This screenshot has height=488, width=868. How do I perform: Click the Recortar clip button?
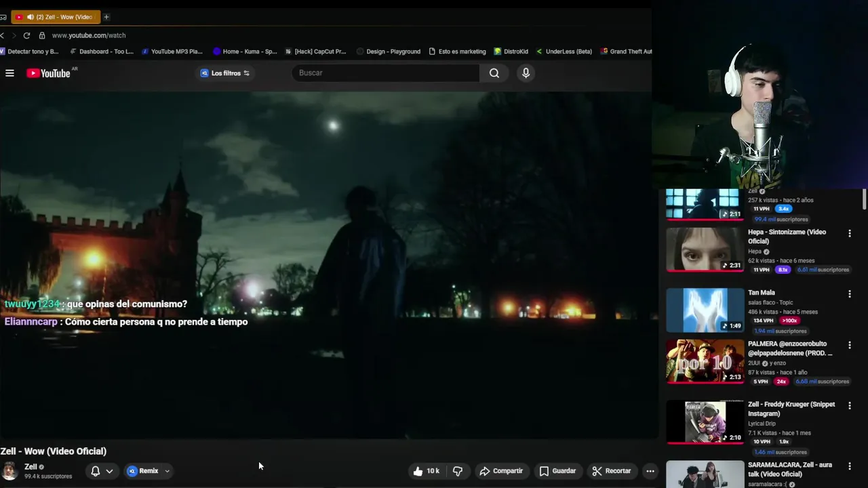point(611,471)
